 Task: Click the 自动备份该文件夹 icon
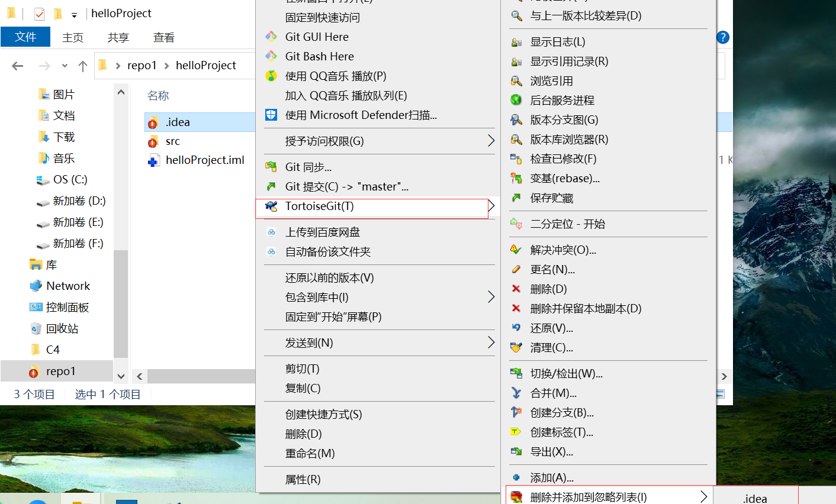coord(271,251)
